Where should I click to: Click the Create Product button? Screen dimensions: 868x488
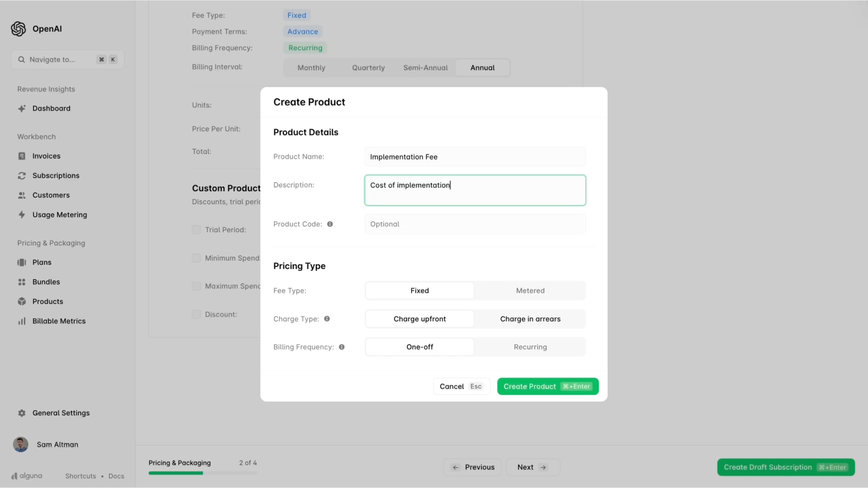point(547,386)
